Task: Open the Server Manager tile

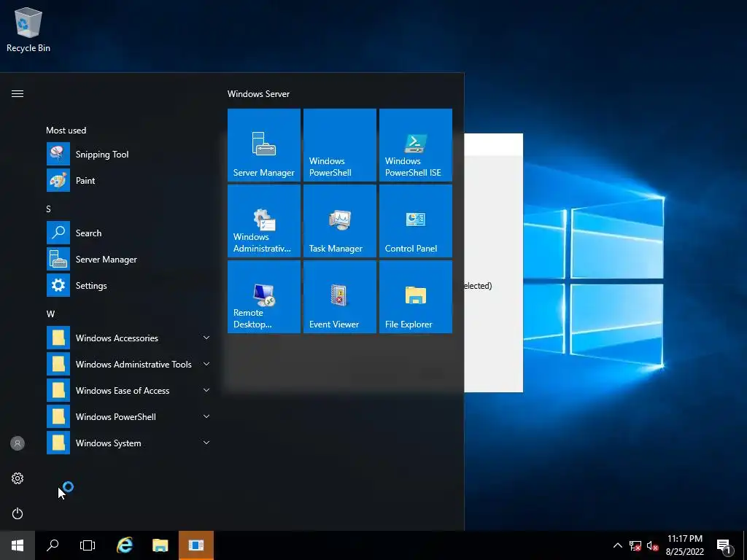Action: click(264, 145)
